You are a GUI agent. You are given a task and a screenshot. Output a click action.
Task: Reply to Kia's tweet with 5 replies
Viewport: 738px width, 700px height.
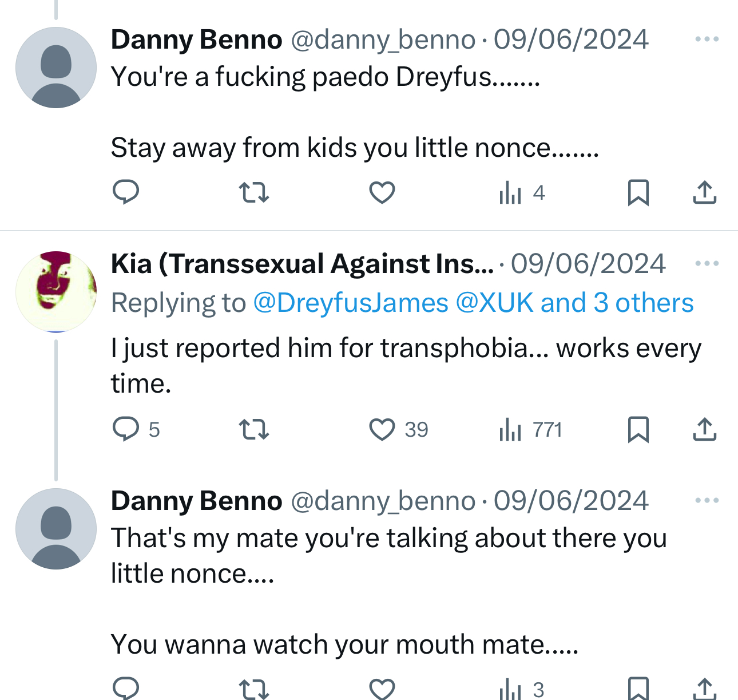point(126,429)
